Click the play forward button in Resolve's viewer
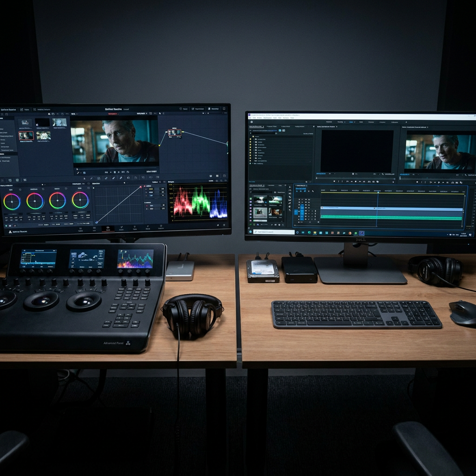The height and width of the screenshot is (476, 476). [x=119, y=172]
